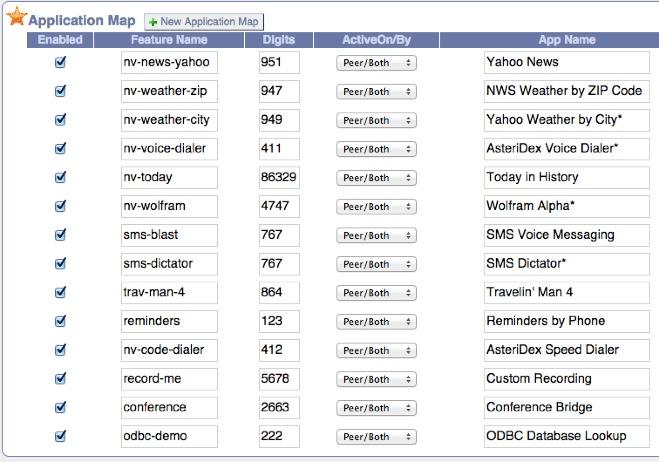Screen dimensions: 659x462
Task: Toggle the odbc-demo Enabled checkbox
Action: (61, 436)
